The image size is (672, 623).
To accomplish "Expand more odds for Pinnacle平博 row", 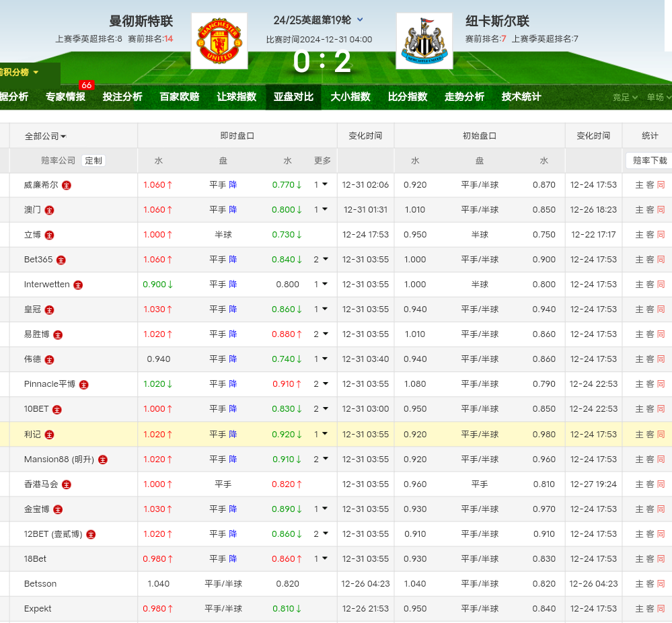I will (x=321, y=383).
